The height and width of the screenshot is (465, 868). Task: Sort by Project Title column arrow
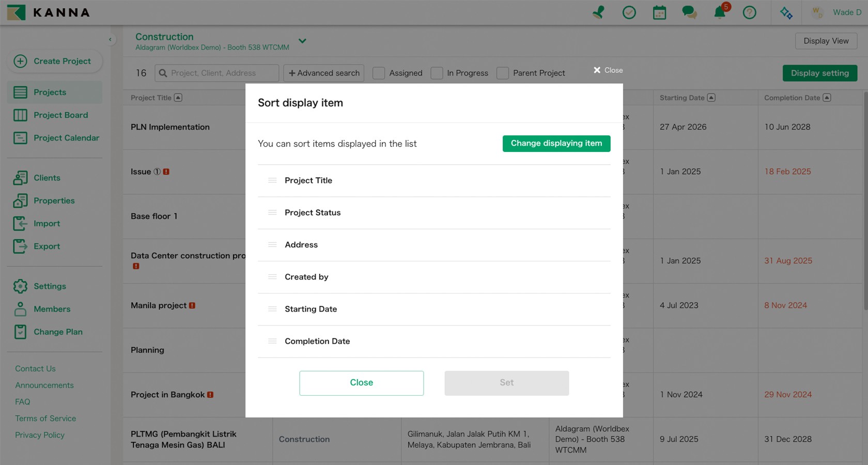178,98
